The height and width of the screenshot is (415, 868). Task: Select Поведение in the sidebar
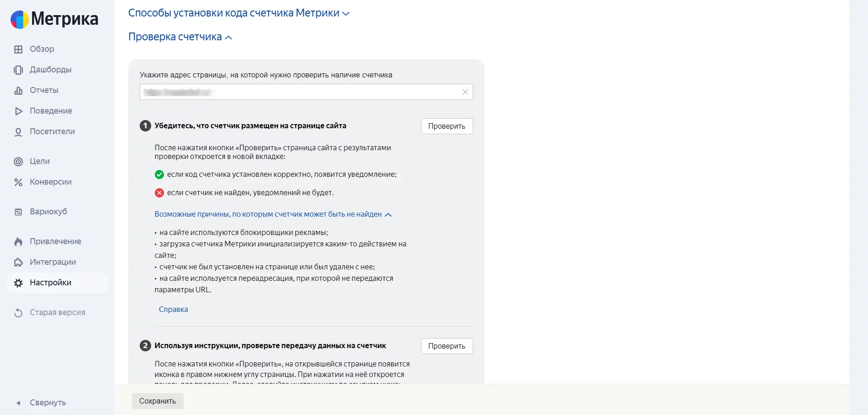coord(51,111)
